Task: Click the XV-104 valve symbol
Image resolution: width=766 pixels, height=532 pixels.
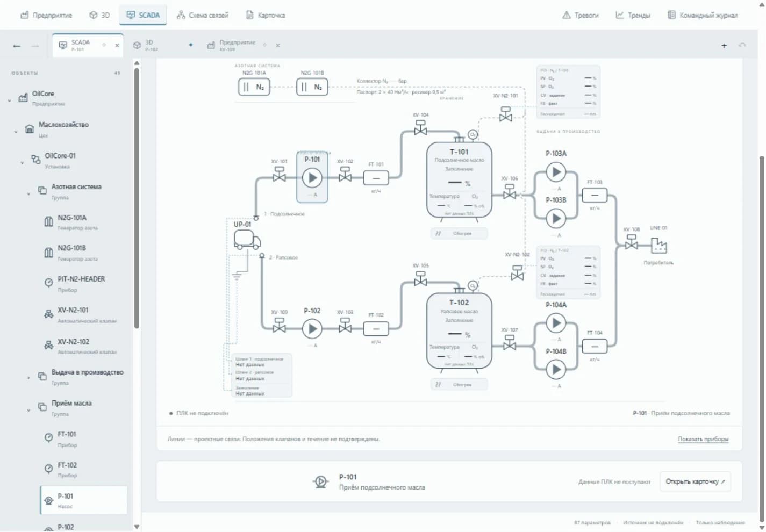Action: (420, 128)
